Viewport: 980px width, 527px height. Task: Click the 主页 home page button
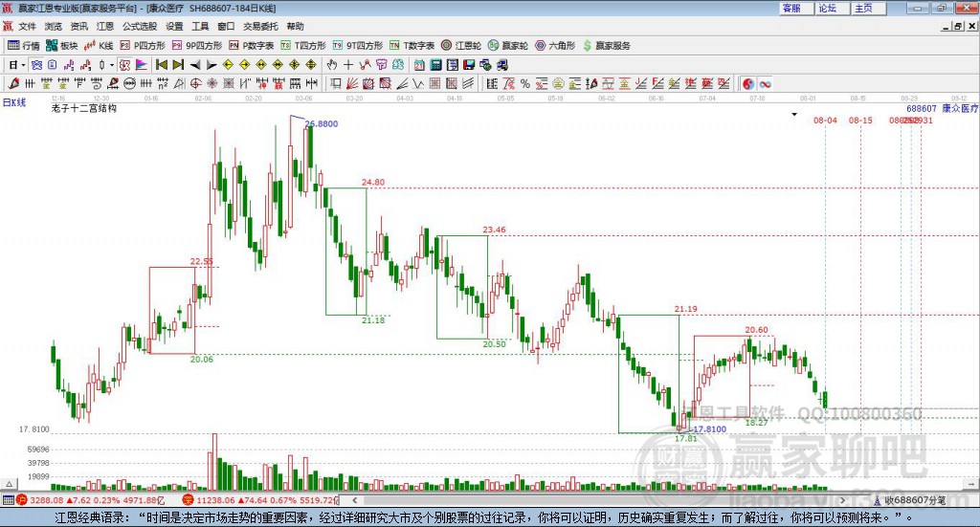point(869,8)
